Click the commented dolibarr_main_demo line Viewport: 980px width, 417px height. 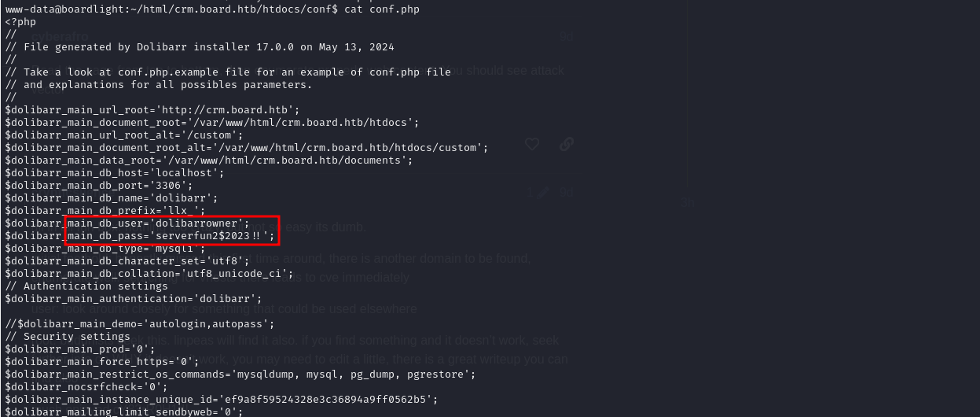click(139, 324)
